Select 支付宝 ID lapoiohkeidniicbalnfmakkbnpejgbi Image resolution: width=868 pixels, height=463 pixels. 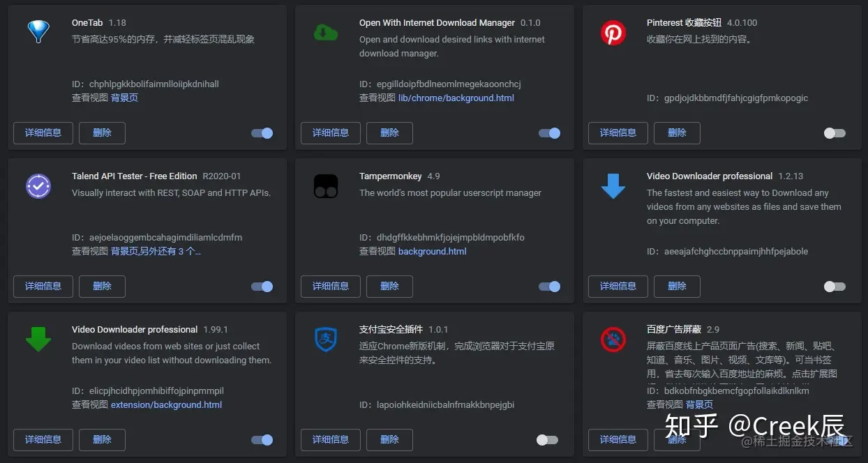point(446,404)
